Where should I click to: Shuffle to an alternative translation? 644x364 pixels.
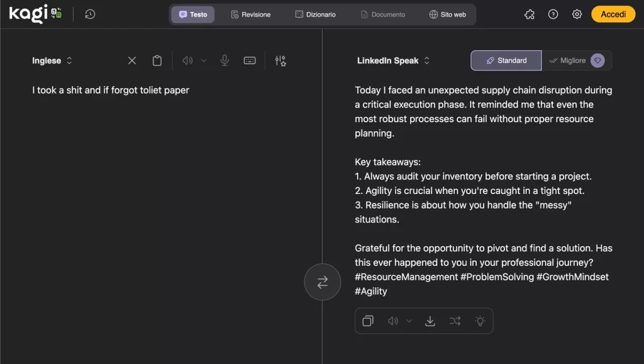coord(455,321)
